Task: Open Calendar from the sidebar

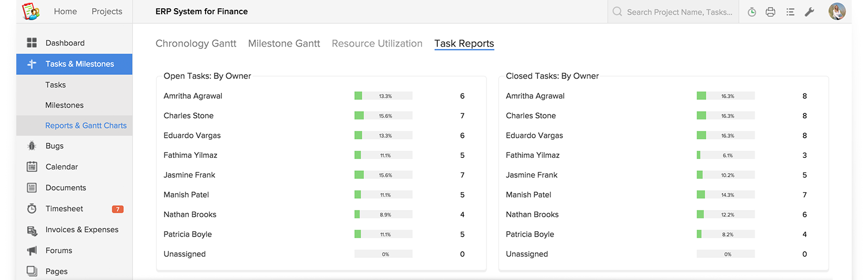Action: click(61, 167)
